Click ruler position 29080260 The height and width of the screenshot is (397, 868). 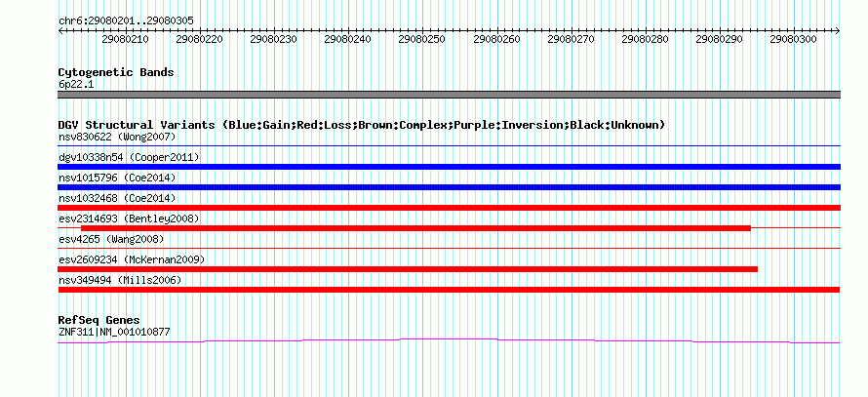pos(496,39)
